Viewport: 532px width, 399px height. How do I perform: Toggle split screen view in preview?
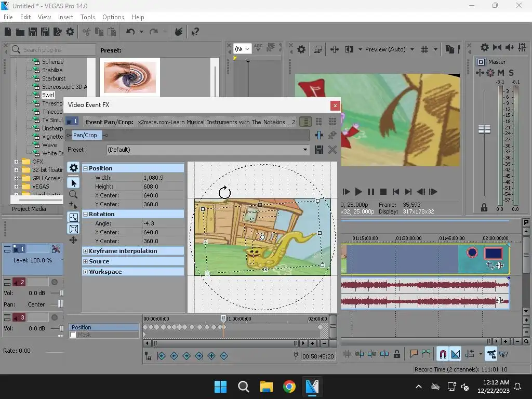tap(349, 49)
